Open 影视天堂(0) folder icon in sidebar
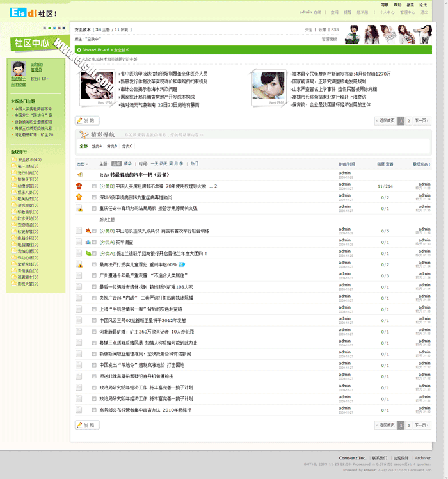The image size is (448, 479). 13,284
